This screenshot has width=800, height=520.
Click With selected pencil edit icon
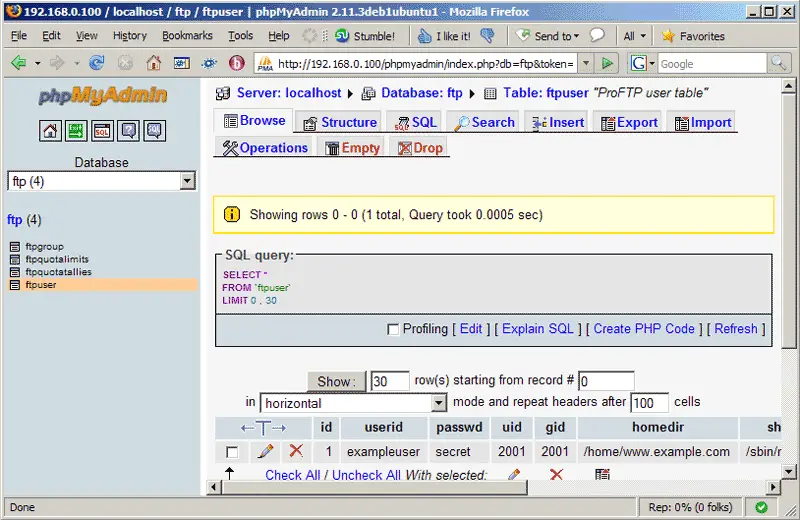tap(514, 475)
